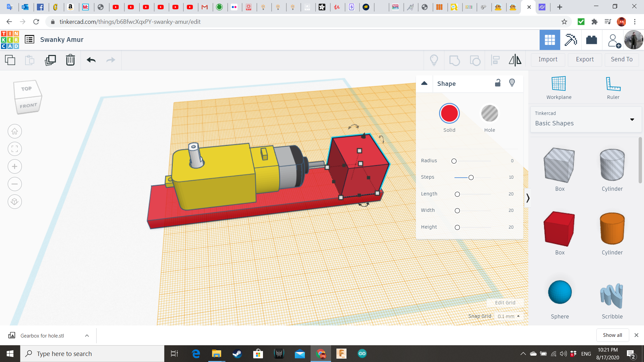Open the Basic Shapes category dropdown
Viewport: 644px width, 362px height.
click(586, 119)
